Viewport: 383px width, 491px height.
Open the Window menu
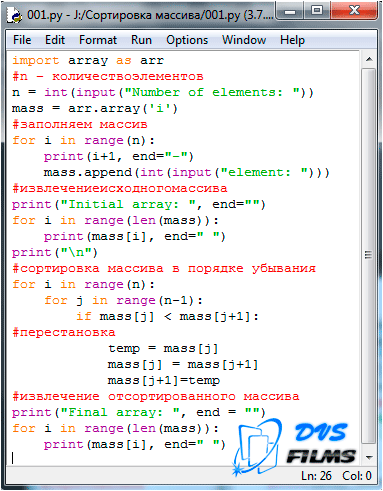point(244,40)
